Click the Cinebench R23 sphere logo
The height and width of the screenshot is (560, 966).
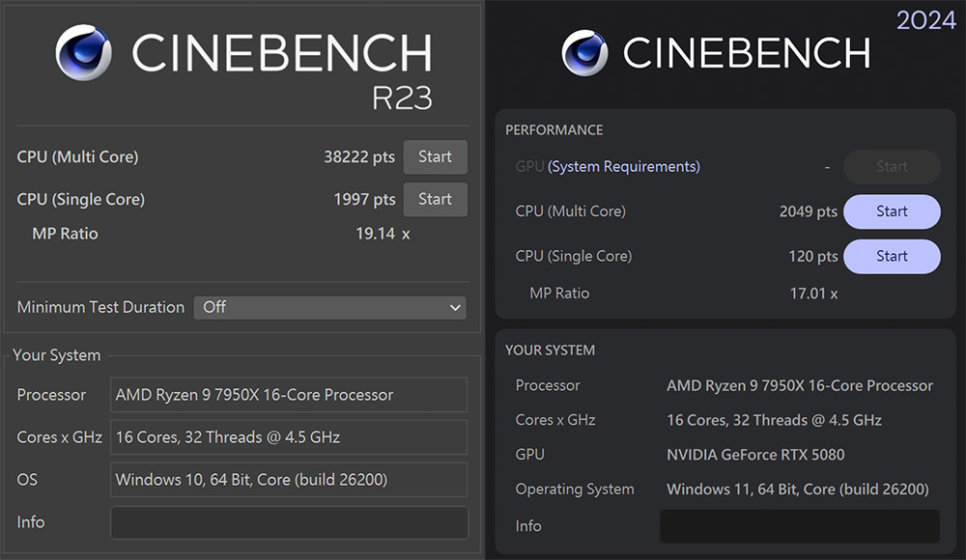point(83,53)
